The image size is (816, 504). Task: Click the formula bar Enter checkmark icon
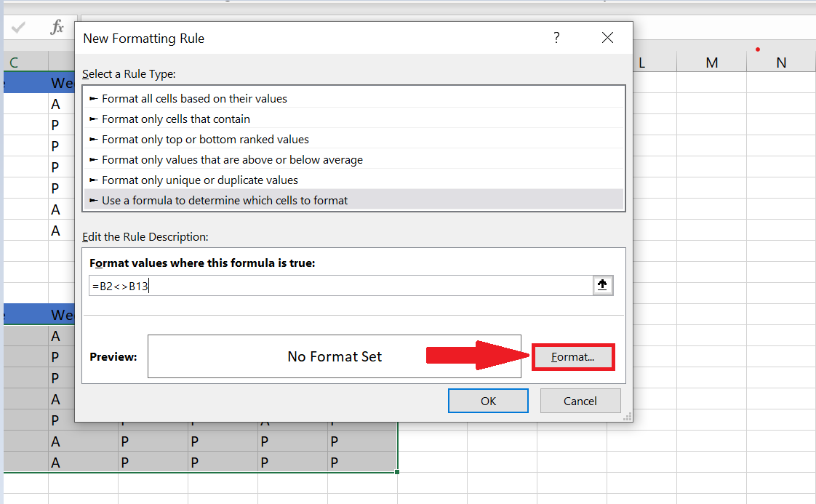pyautogui.click(x=18, y=28)
